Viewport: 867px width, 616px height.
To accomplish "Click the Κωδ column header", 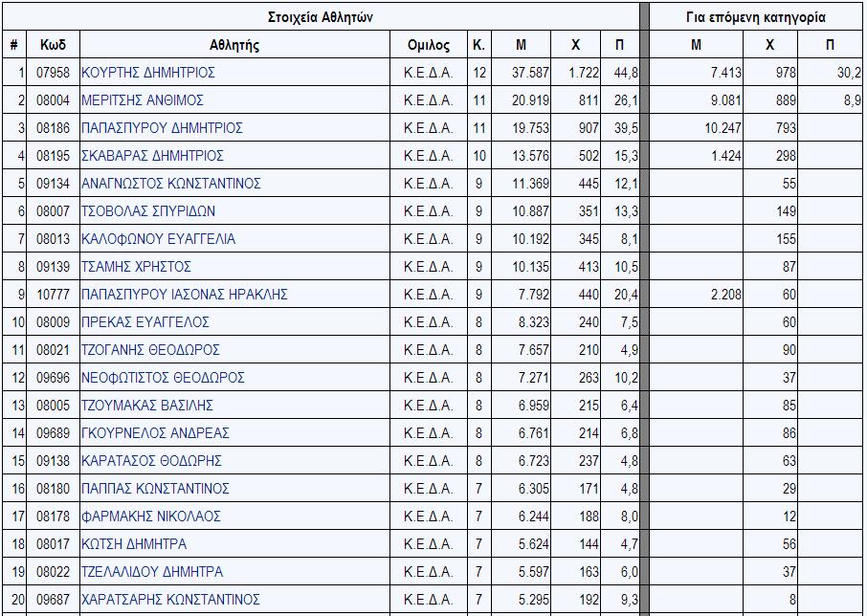I will (x=53, y=45).
